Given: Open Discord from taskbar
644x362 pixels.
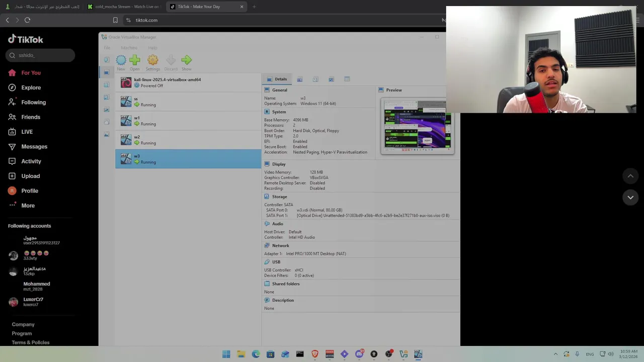Looking at the screenshot, I should 359,354.
